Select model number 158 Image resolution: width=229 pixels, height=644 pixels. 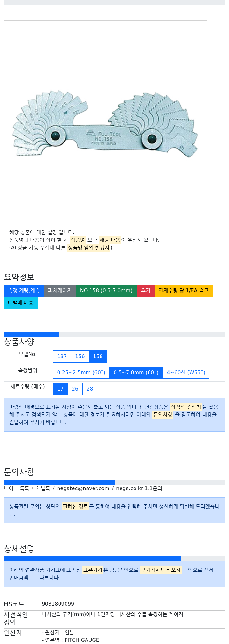pyautogui.click(x=98, y=357)
